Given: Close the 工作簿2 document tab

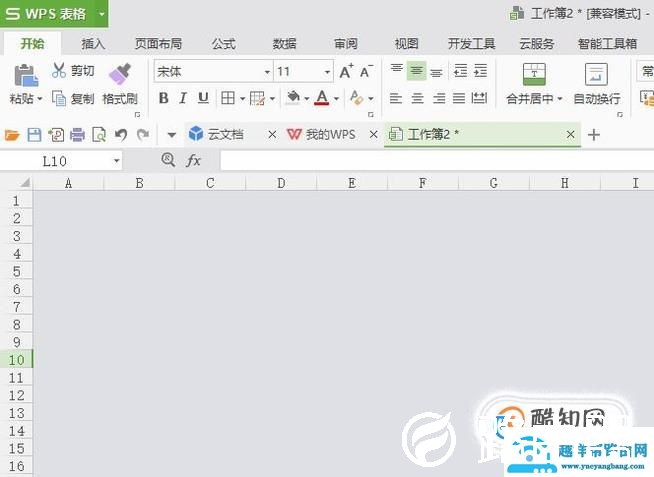Looking at the screenshot, I should click(571, 135).
